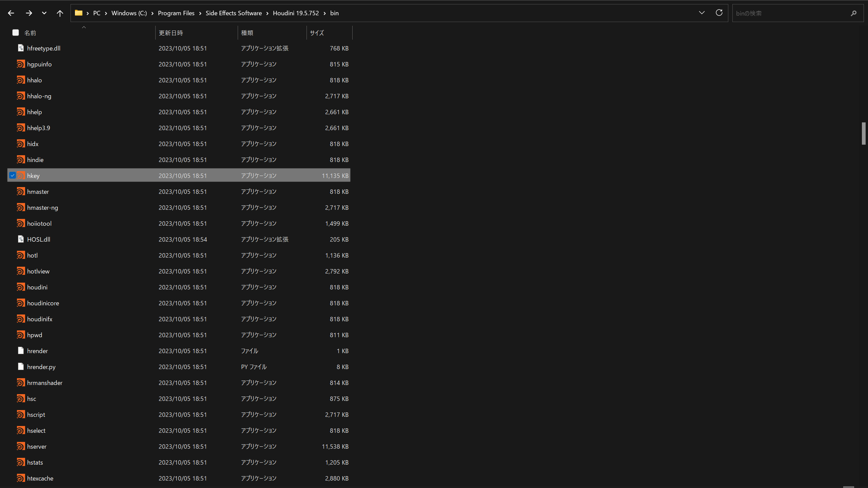Viewport: 868px width, 488px height.
Task: Click the bin breadcrumb segment
Action: [334, 13]
